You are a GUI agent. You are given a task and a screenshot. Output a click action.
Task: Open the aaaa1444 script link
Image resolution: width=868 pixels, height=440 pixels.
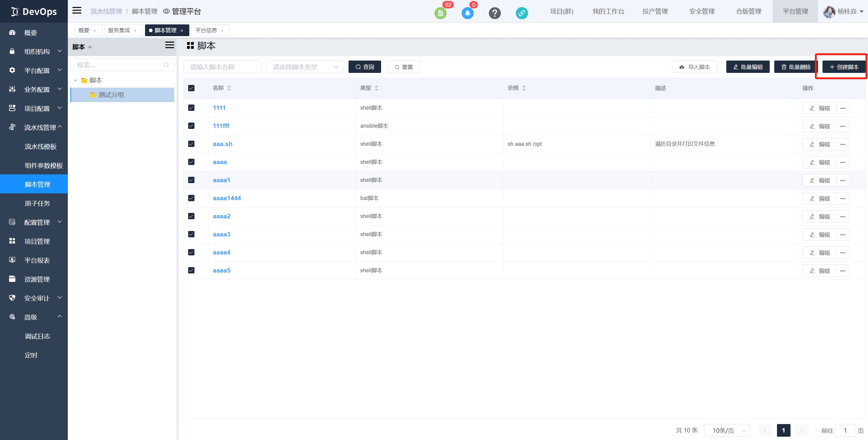pos(227,198)
